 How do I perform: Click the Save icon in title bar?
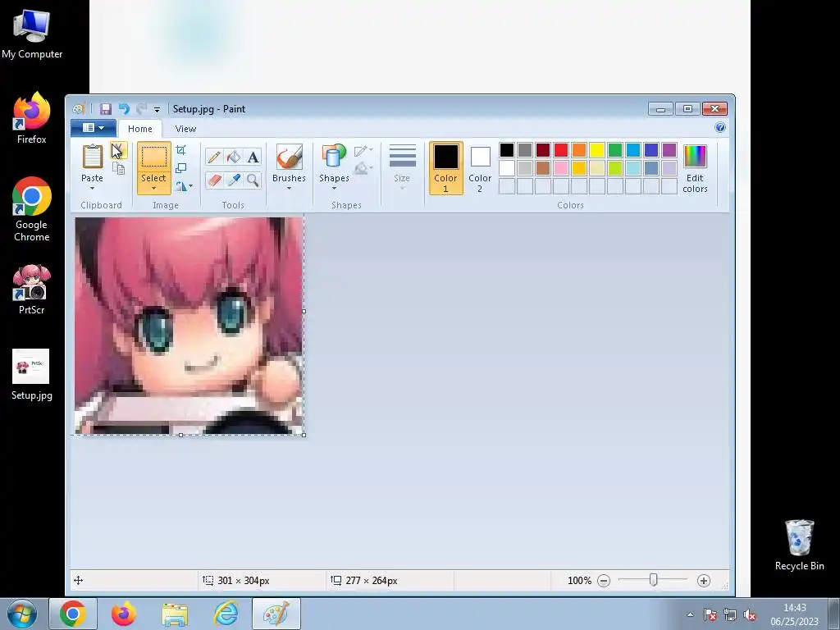(x=106, y=109)
